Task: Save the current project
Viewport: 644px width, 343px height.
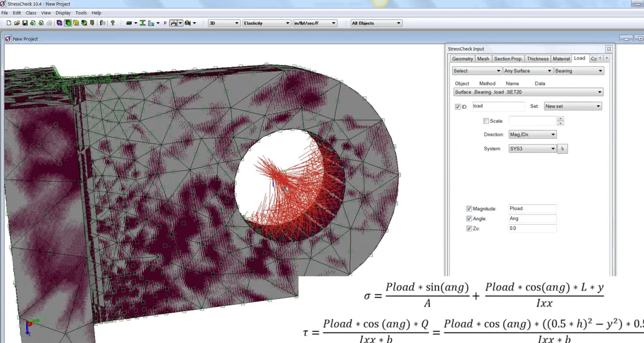Action: coord(25,23)
